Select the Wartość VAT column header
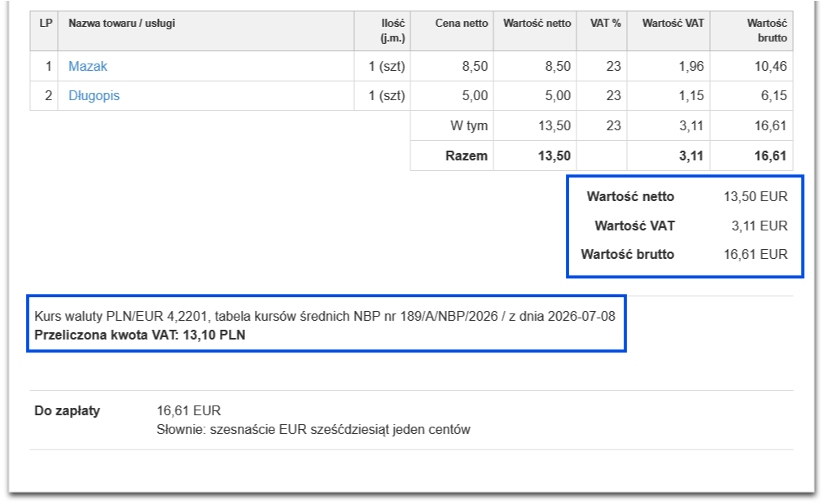824x504 pixels. tap(673, 23)
